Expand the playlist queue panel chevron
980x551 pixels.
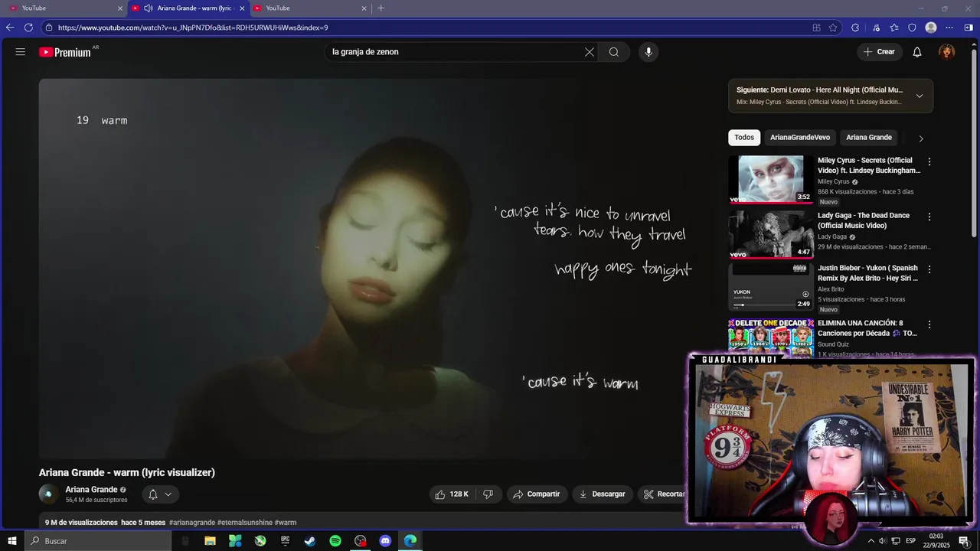point(920,96)
